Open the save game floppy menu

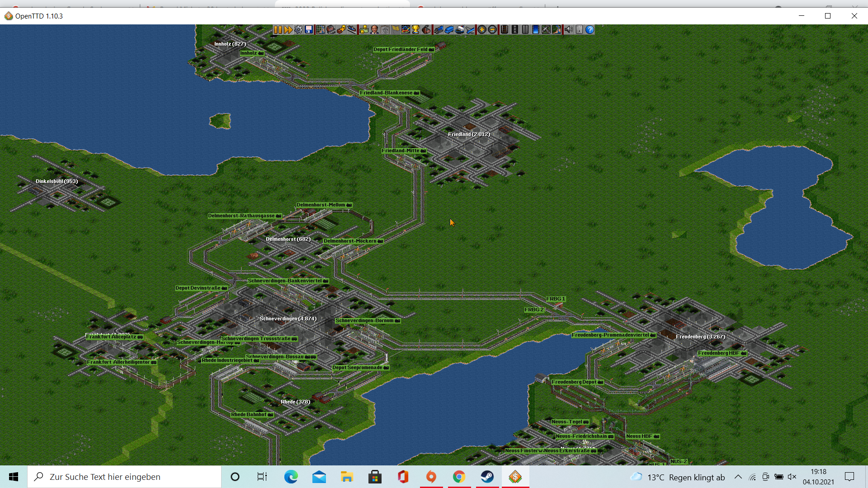[x=309, y=30]
